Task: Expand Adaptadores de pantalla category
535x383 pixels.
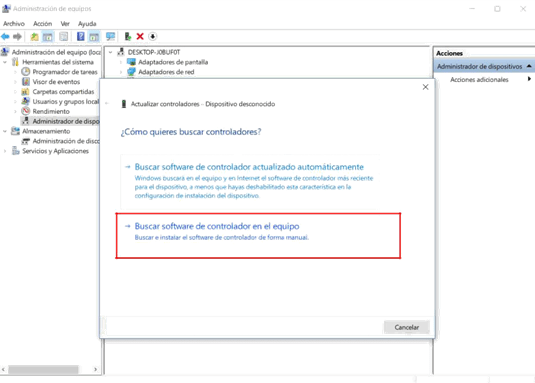Action: click(x=121, y=62)
